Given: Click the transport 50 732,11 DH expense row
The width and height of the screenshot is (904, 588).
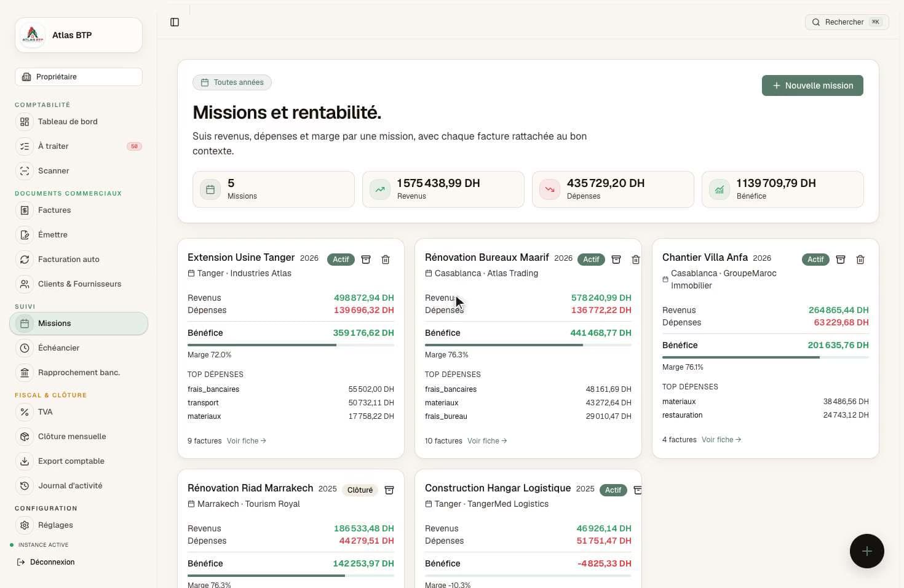Looking at the screenshot, I should click(291, 403).
